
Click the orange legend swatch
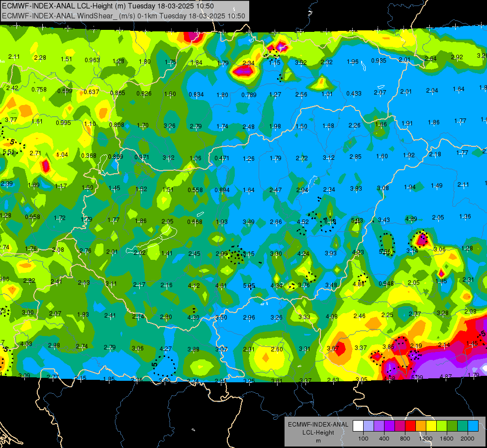point(421,426)
